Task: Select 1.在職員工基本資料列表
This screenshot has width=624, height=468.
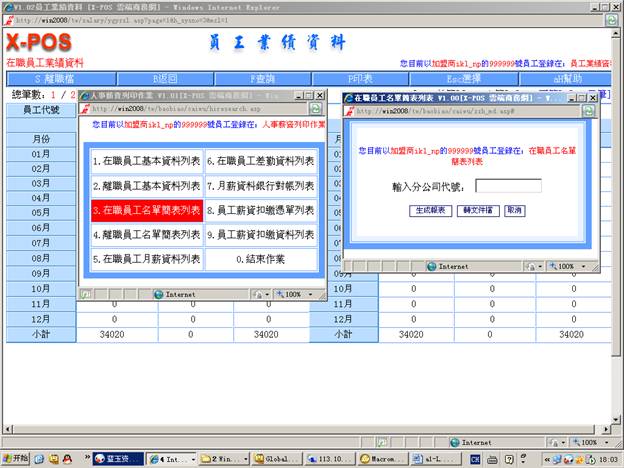Action: (147, 160)
